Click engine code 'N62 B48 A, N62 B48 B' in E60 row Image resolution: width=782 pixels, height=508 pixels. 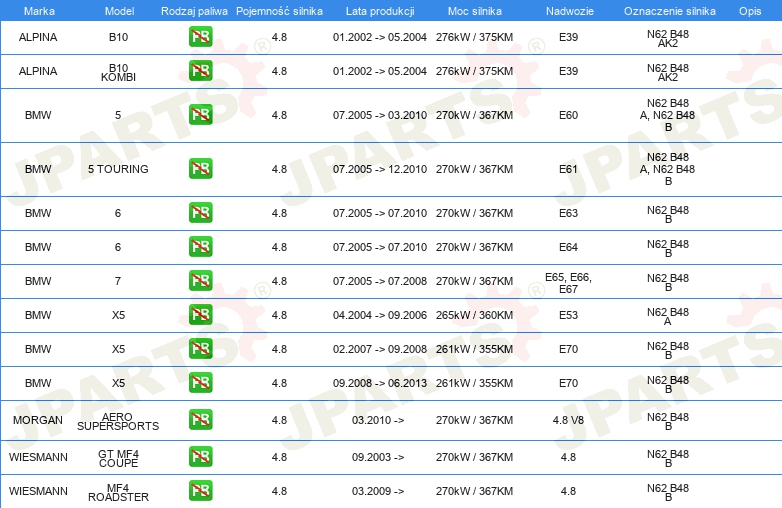tap(668, 115)
